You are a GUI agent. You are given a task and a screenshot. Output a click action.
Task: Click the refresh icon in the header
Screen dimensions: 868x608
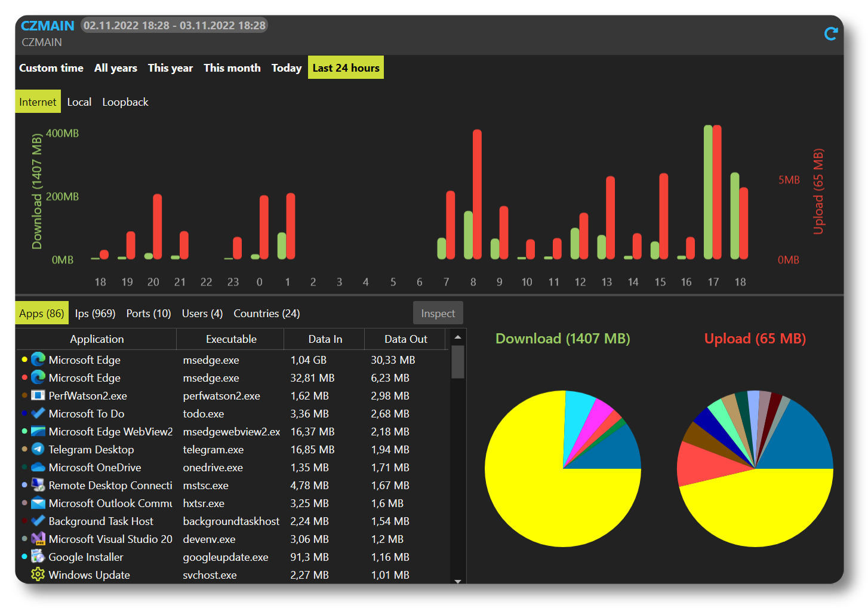pyautogui.click(x=830, y=34)
